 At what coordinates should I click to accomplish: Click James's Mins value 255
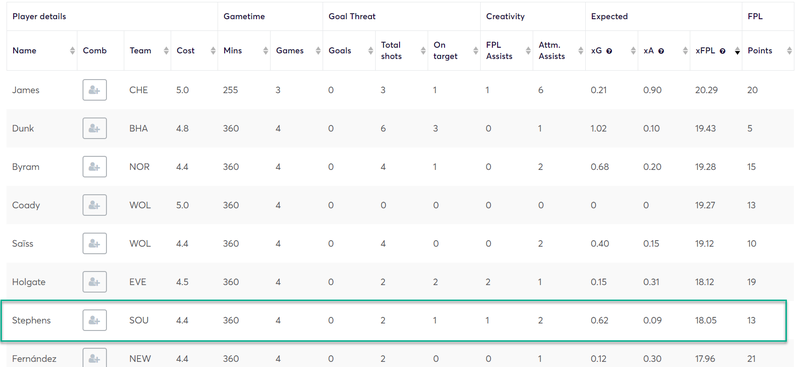pyautogui.click(x=231, y=90)
